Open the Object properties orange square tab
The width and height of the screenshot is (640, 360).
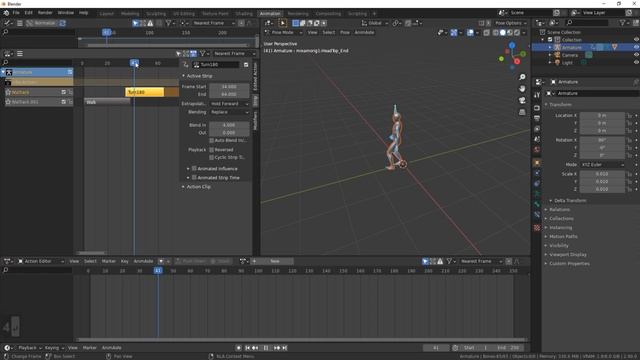point(537,162)
